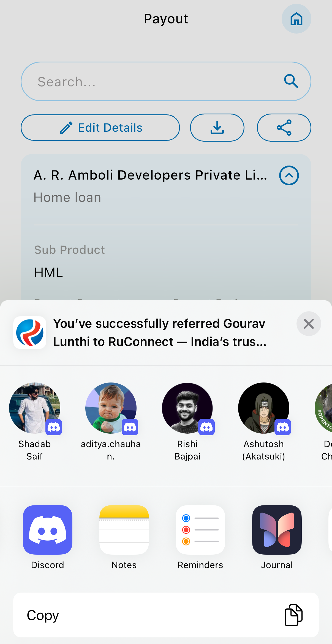Tap the referral message preview text

tap(160, 332)
